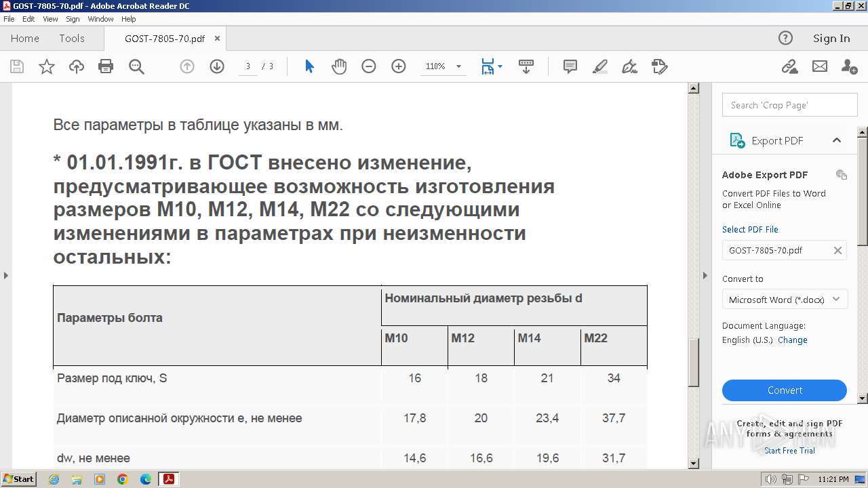
Task: Open the Window menu
Action: pos(100,19)
